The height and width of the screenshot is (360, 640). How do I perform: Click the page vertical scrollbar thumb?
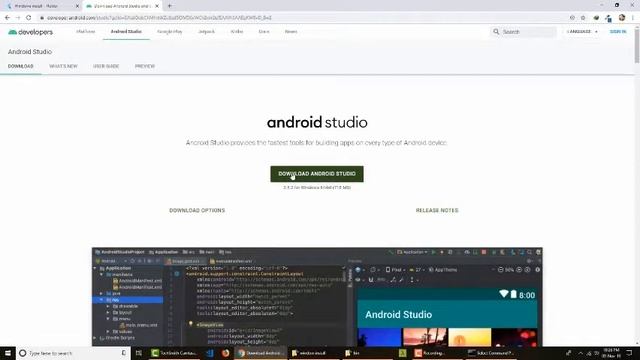pos(637,45)
